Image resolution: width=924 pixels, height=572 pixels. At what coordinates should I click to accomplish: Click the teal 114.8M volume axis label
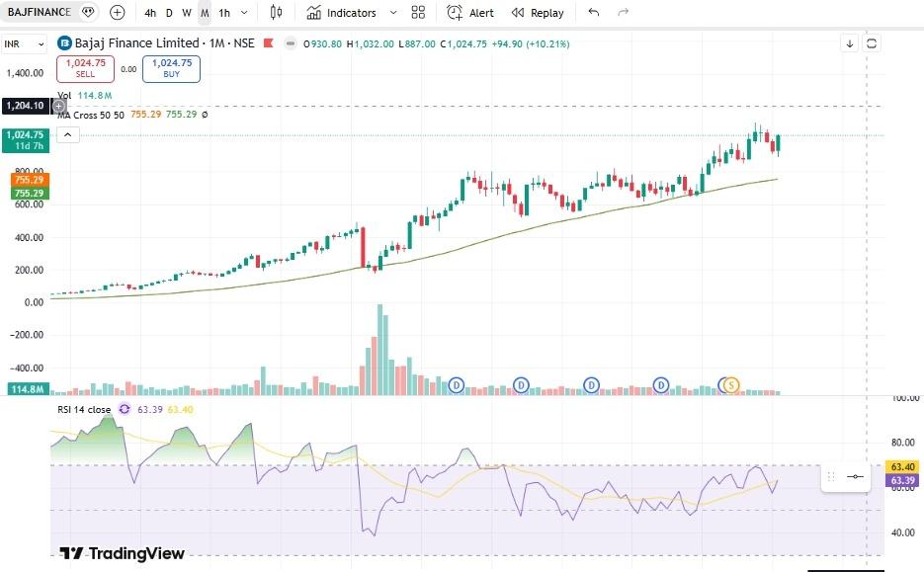pyautogui.click(x=28, y=389)
